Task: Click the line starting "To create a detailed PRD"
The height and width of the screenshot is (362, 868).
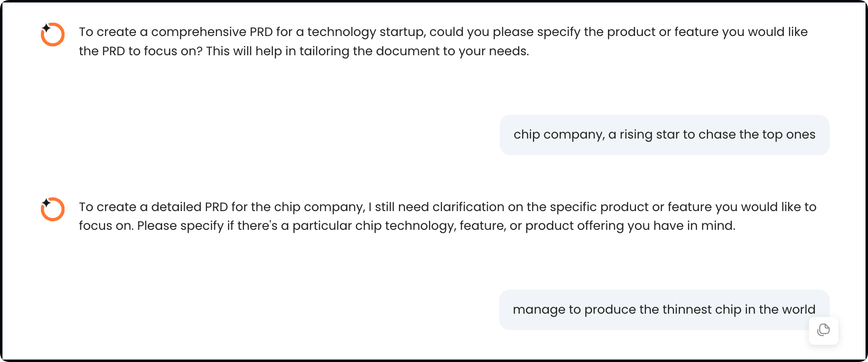Action: click(x=447, y=207)
